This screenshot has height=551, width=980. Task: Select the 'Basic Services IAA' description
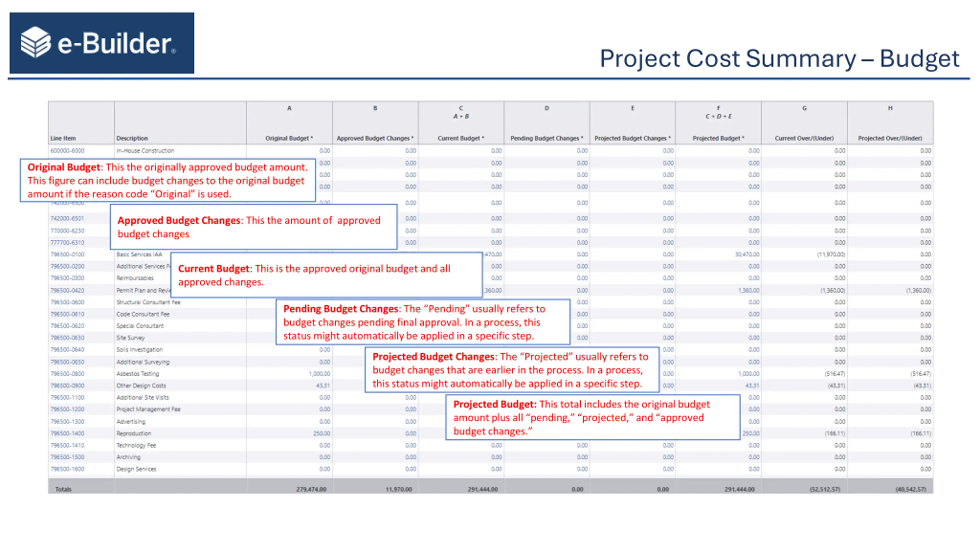[139, 254]
